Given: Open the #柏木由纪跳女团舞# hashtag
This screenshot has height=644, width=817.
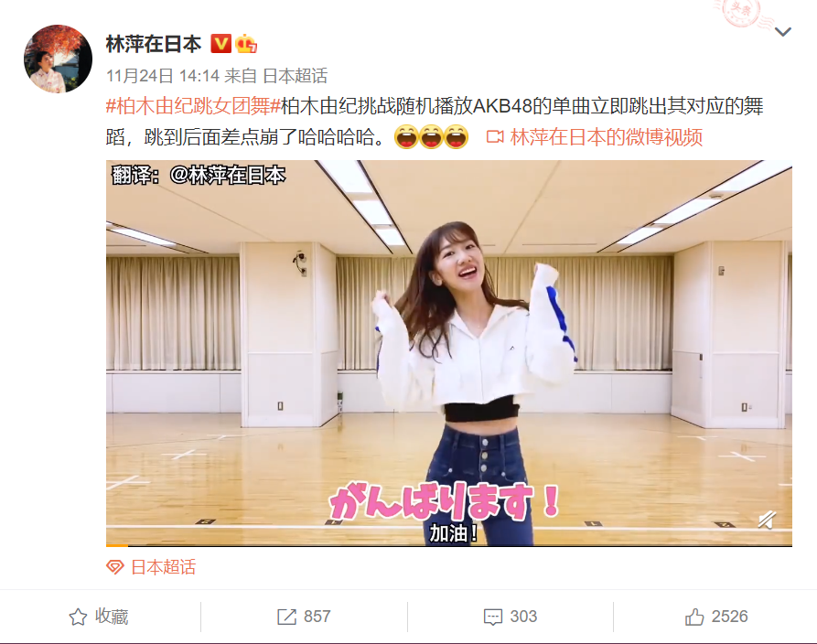Looking at the screenshot, I should click(x=193, y=106).
